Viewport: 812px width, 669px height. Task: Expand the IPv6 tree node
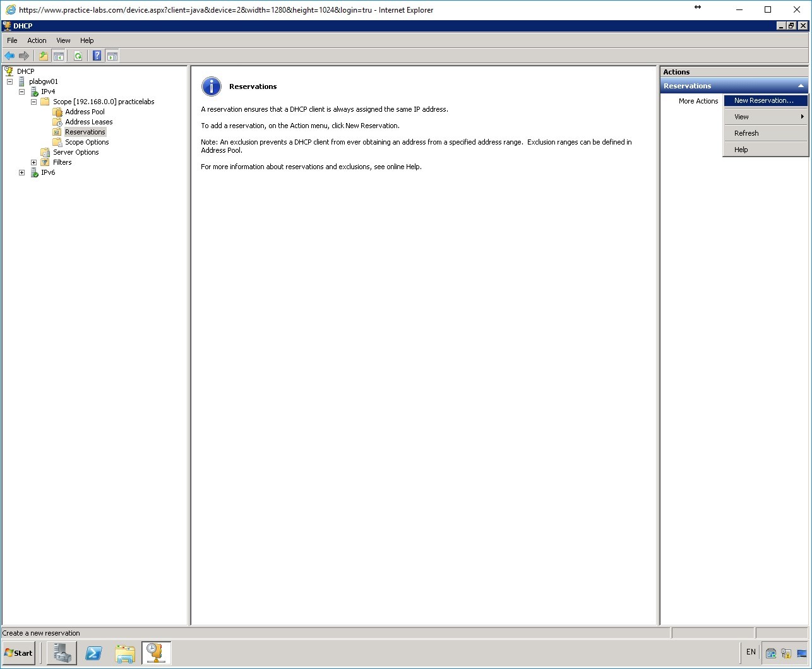click(21, 172)
